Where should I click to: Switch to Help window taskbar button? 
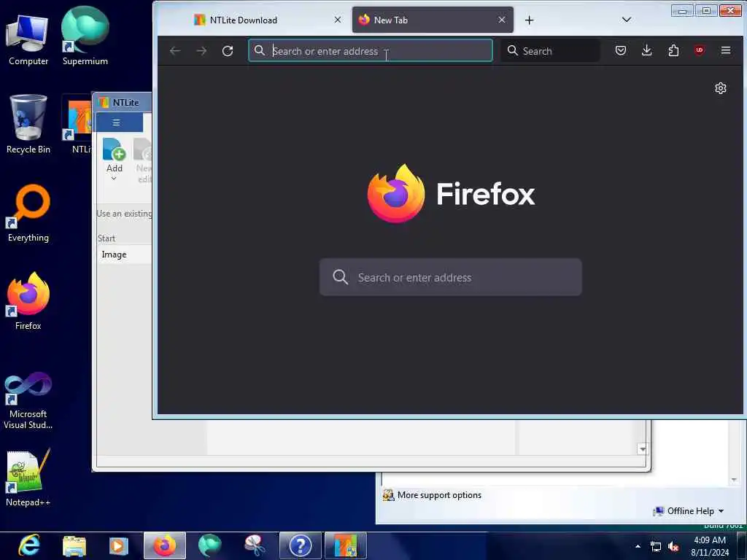(300, 545)
